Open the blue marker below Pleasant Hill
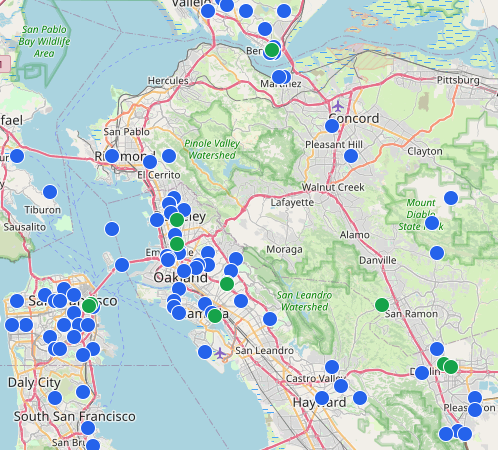The image size is (498, 450). click(351, 156)
